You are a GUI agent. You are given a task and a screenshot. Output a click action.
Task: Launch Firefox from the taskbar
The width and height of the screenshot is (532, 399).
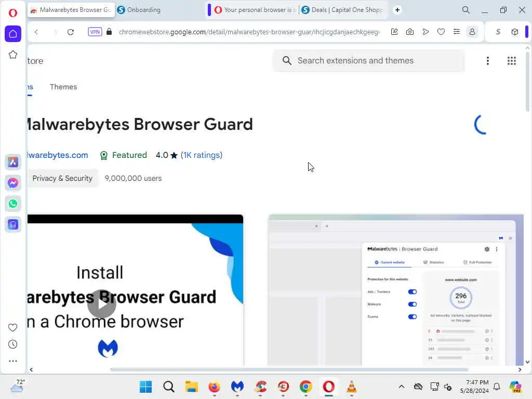point(215,387)
